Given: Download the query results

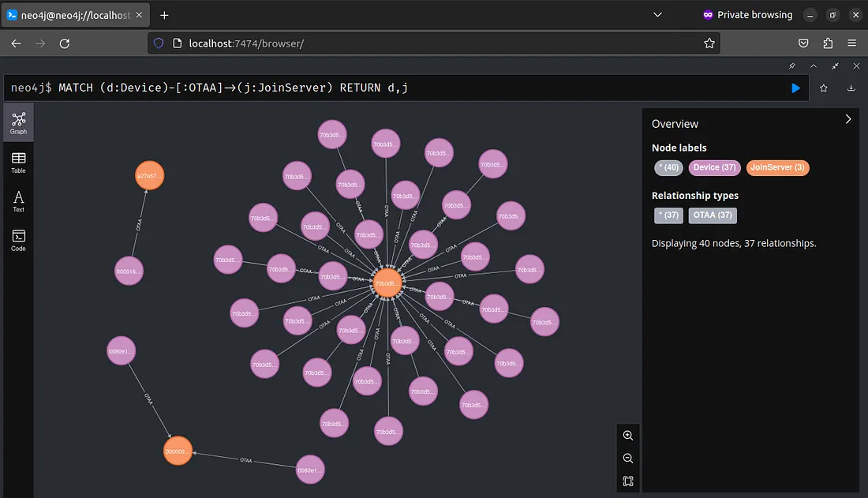Looking at the screenshot, I should point(851,88).
